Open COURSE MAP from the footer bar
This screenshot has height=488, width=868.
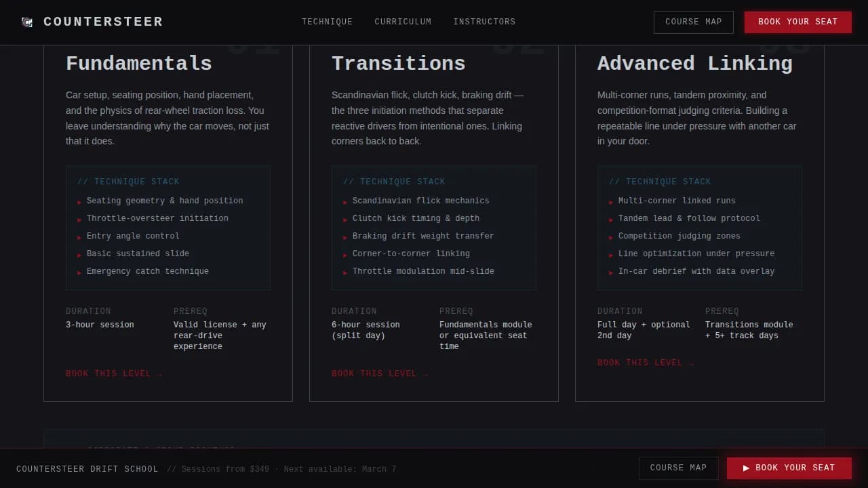click(678, 468)
